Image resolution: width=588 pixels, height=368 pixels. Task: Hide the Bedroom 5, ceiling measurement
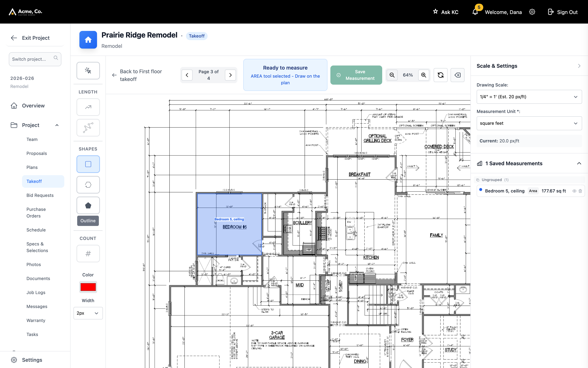pyautogui.click(x=574, y=191)
